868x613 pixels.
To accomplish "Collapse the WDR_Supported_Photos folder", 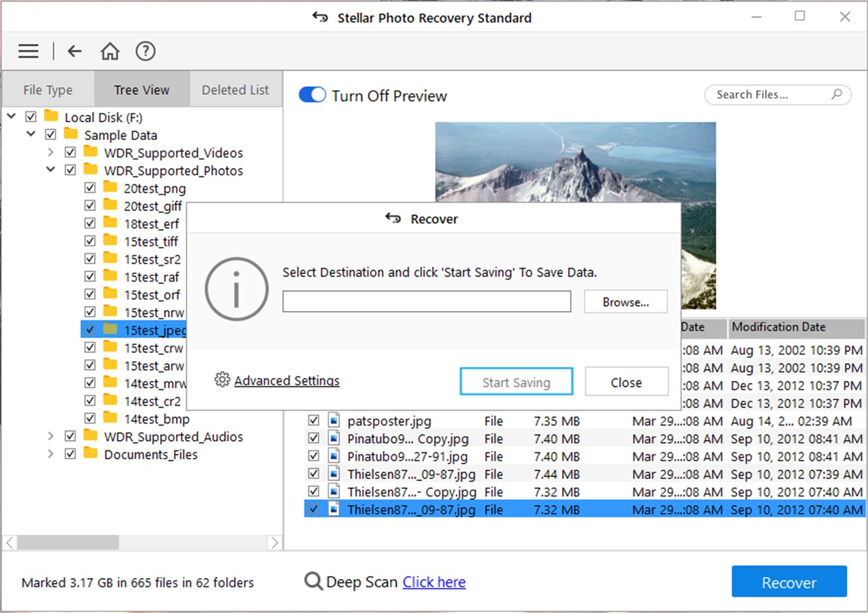I will click(x=51, y=170).
